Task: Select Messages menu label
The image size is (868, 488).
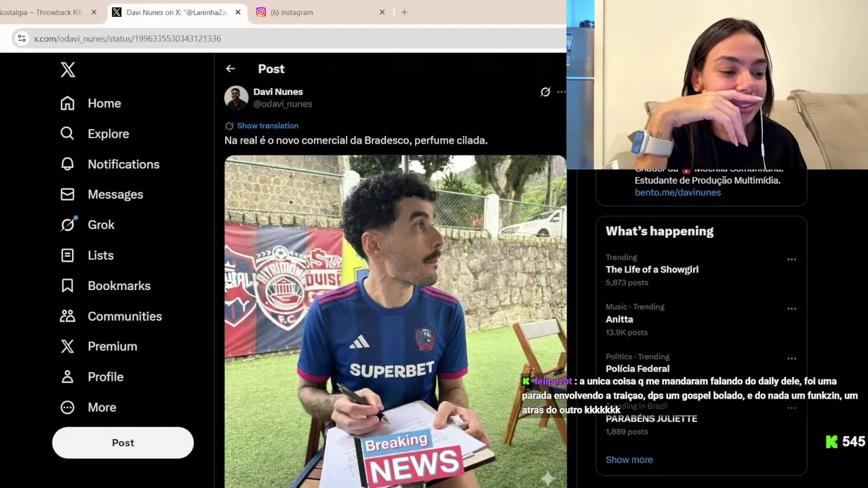Action: (x=115, y=195)
